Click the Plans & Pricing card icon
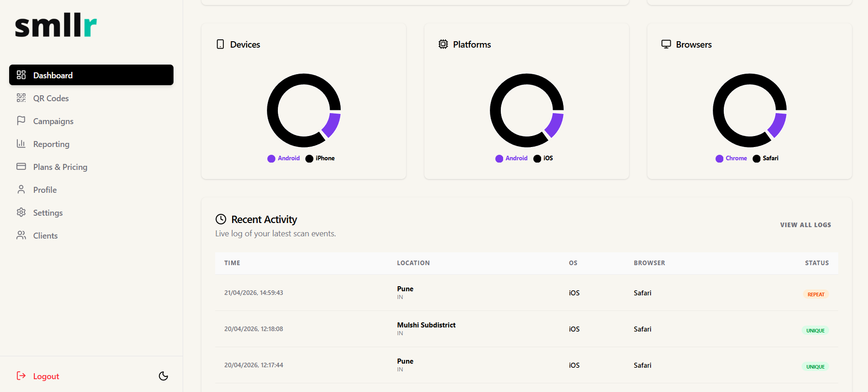Image resolution: width=868 pixels, height=392 pixels. [21, 166]
